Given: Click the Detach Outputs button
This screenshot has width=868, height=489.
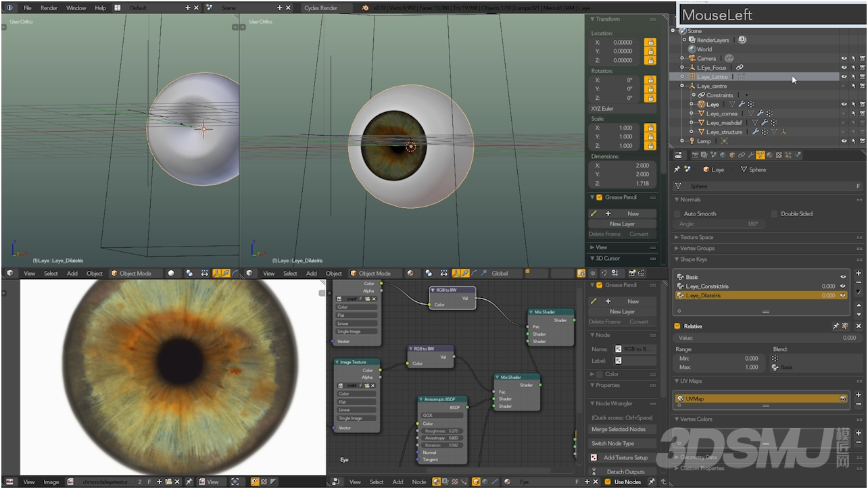Looking at the screenshot, I should (623, 471).
